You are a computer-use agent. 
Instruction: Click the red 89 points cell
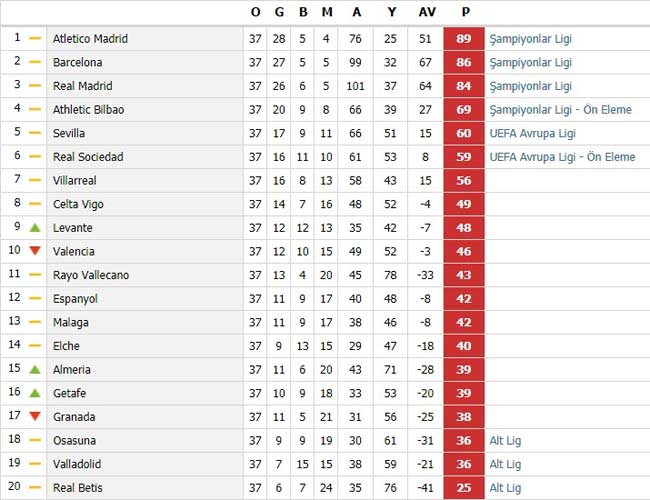click(464, 39)
